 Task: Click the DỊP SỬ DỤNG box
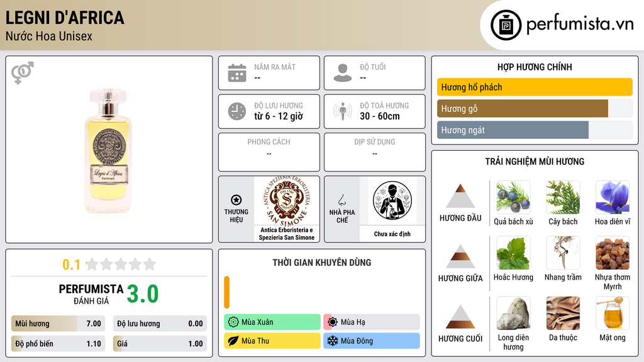[x=375, y=152]
